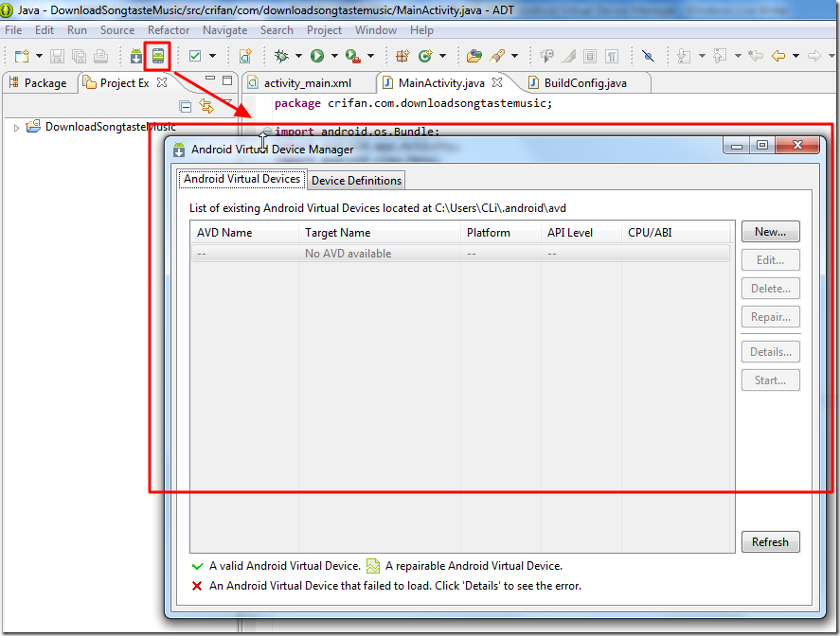Click the External Tools run icon
Viewport: 840px width, 636px height.
click(x=353, y=56)
